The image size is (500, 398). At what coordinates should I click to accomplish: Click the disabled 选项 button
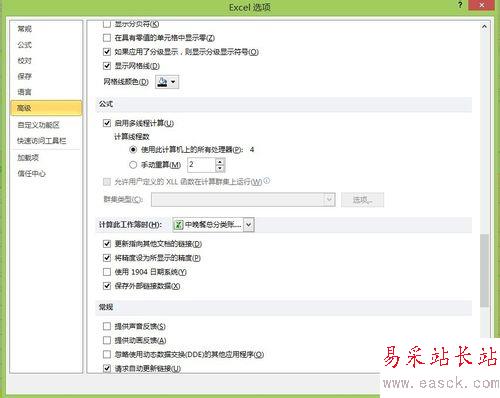[362, 200]
